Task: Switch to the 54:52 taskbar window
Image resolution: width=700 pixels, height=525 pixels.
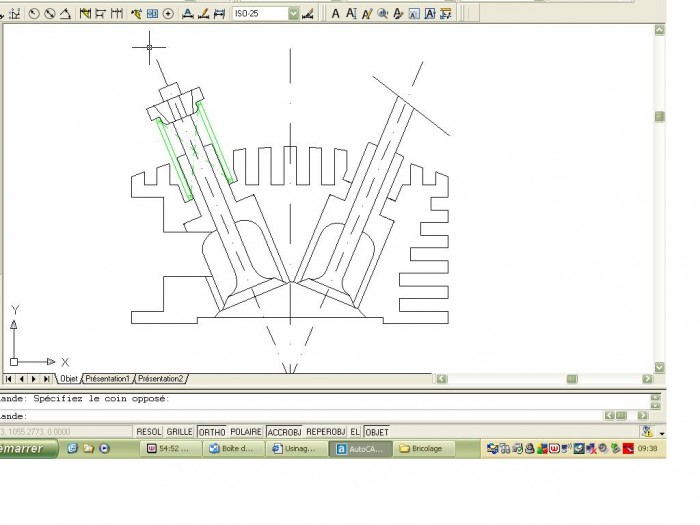Action: (x=171, y=449)
